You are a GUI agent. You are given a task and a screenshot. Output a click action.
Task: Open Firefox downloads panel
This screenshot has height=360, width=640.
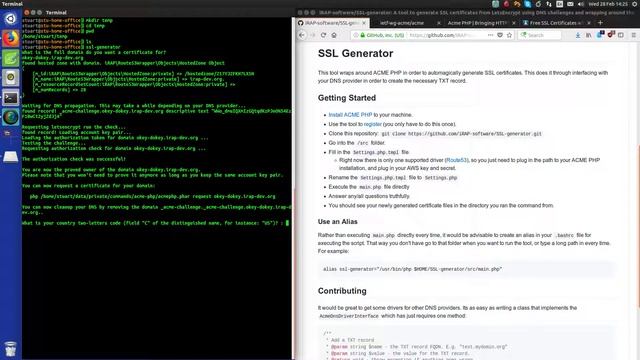578,35
